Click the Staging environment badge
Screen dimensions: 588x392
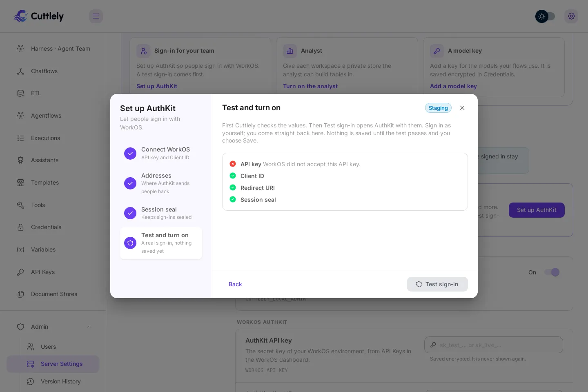tap(438, 108)
